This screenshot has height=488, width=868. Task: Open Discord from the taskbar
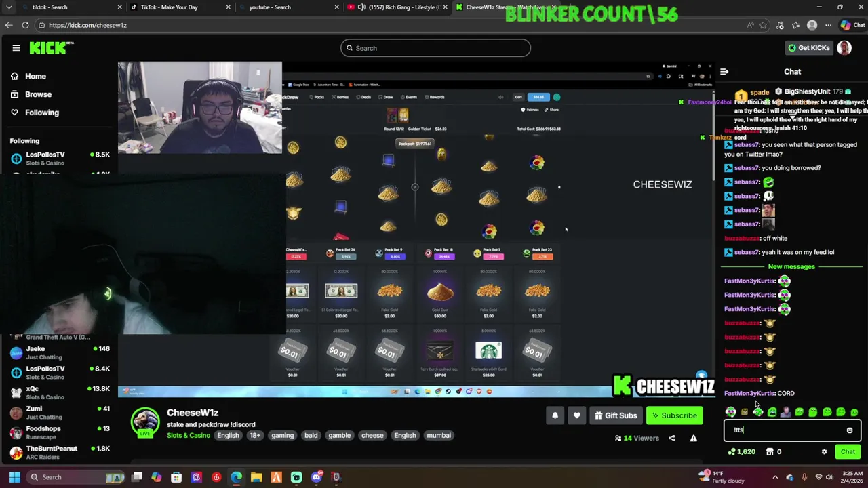[x=316, y=477]
